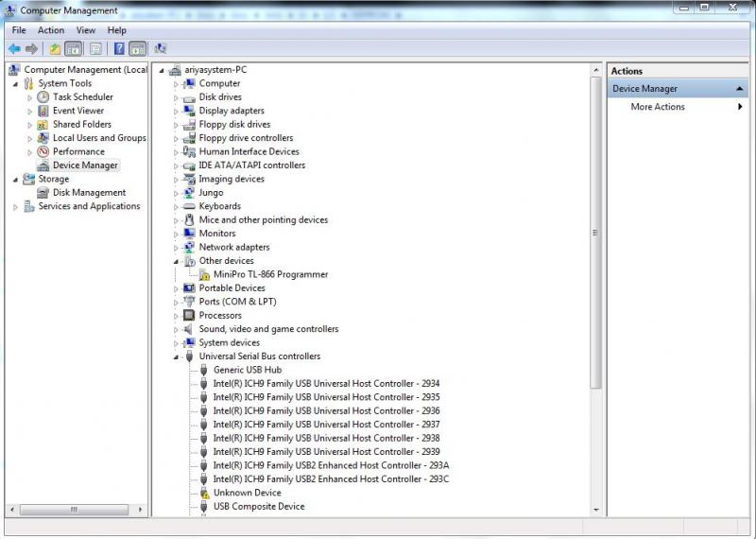756x539 pixels.
Task: Click the Mice and other pointing devices icon
Action: (x=189, y=220)
